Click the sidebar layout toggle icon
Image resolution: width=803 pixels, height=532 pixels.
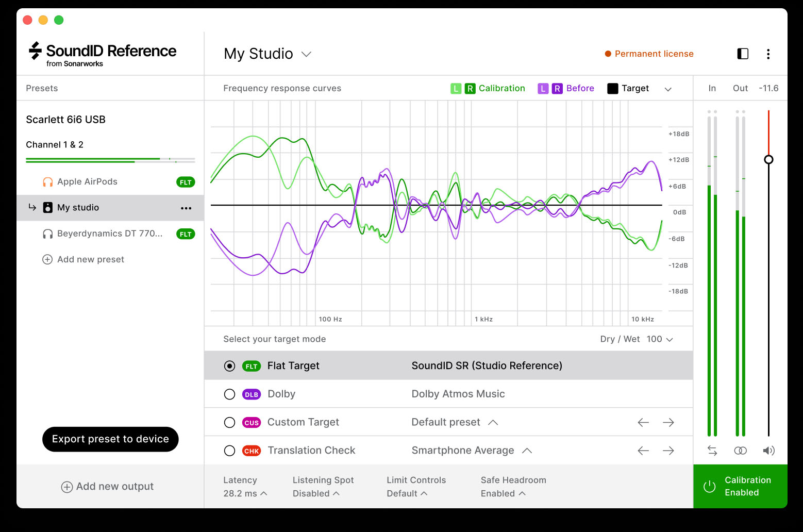tap(743, 54)
